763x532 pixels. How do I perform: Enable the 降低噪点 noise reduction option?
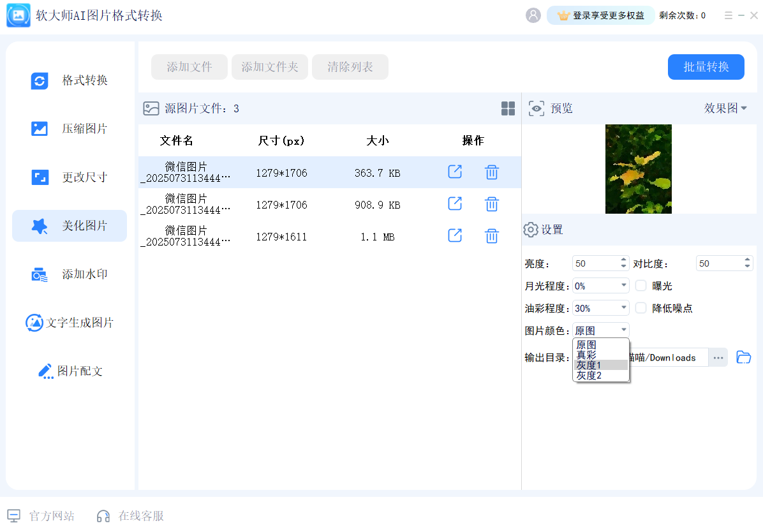[641, 307]
